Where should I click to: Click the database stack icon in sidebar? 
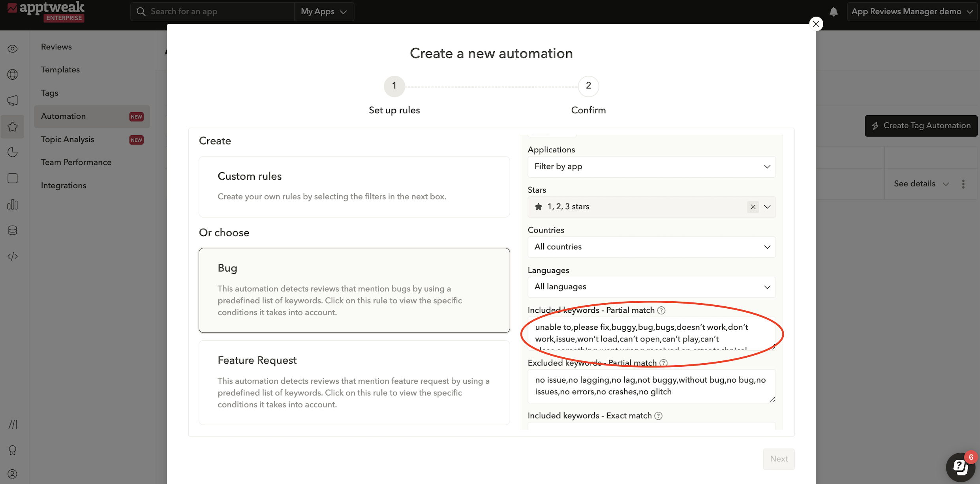(x=13, y=231)
